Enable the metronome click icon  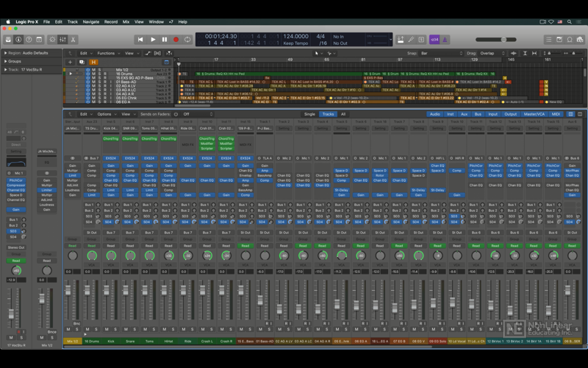click(445, 40)
